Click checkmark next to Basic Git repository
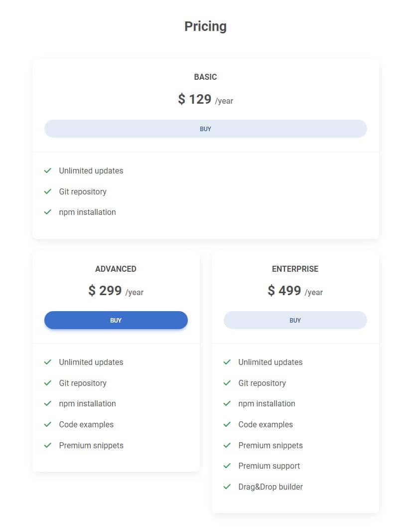Viewport: 409px width, 532px height. (x=48, y=191)
